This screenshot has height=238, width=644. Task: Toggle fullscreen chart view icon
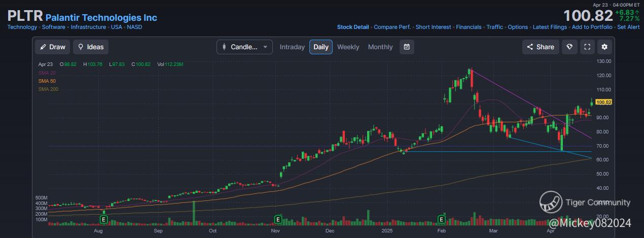(587, 47)
